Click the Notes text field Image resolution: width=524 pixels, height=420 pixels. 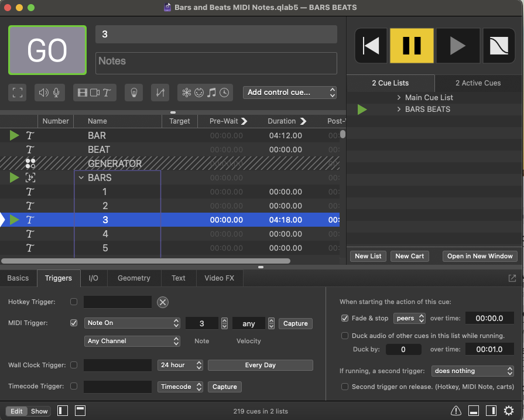(x=216, y=63)
